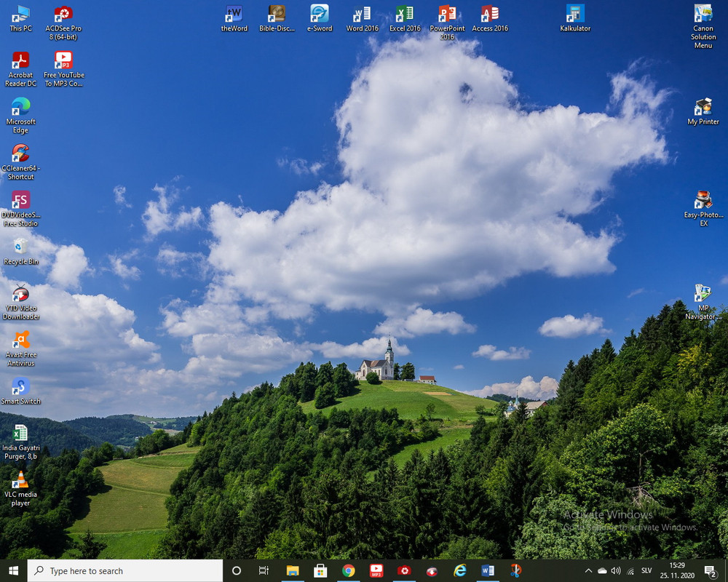Select the Easy-Photo... EX desktop icon
The height and width of the screenshot is (582, 728).
(x=703, y=208)
